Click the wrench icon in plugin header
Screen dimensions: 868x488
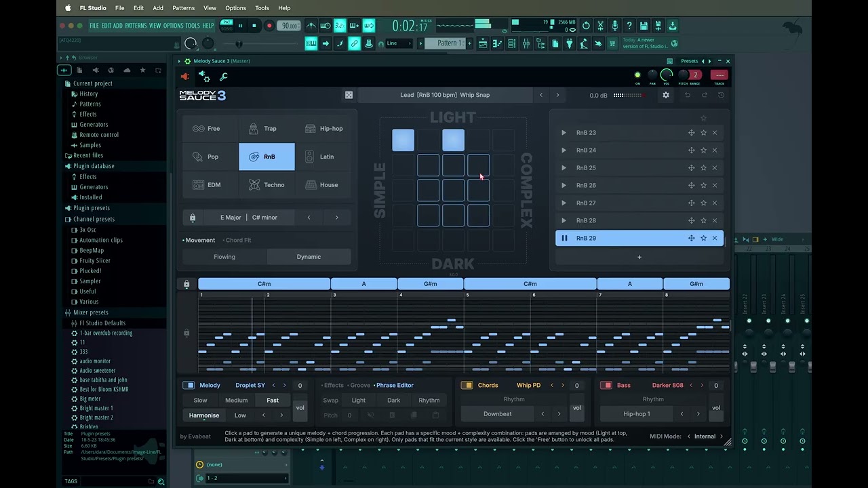click(x=224, y=77)
